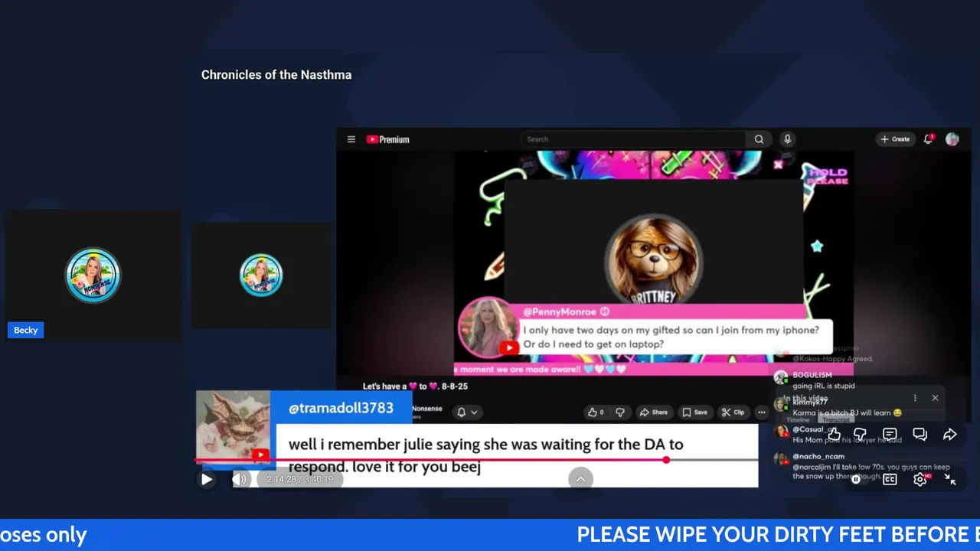Viewport: 980px width, 551px height.
Task: Open live chat via double speech-bubble icon
Action: tap(920, 435)
